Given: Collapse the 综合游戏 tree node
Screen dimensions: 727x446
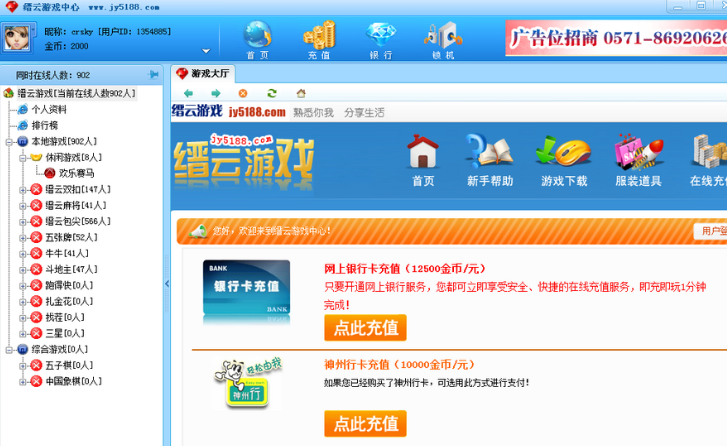Looking at the screenshot, I should 9,350.
